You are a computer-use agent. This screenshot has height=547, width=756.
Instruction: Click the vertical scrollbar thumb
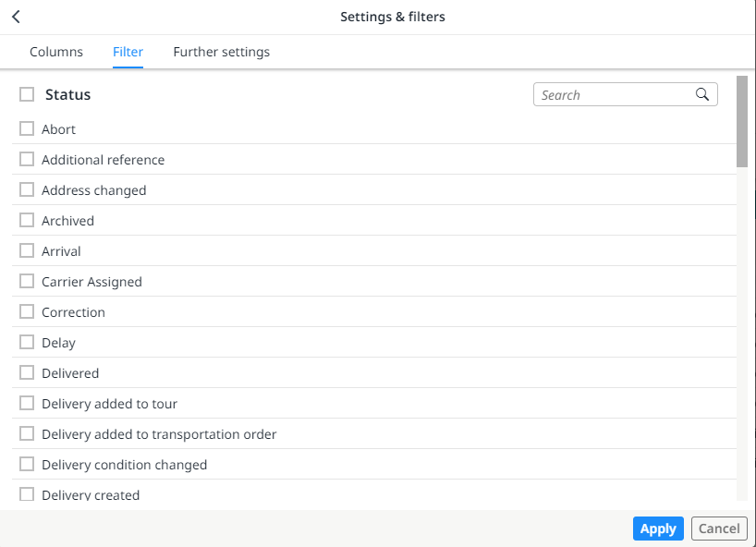[x=741, y=122]
